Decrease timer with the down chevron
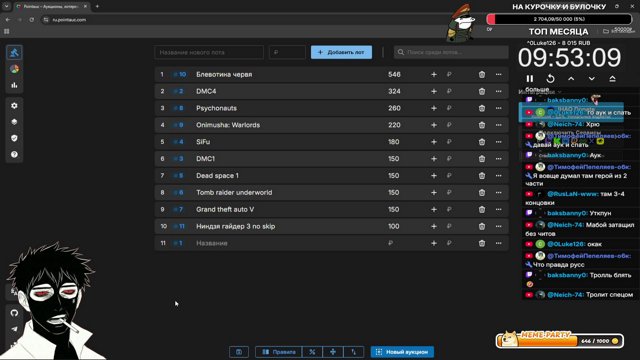This screenshot has height=360, width=640. coord(591,78)
